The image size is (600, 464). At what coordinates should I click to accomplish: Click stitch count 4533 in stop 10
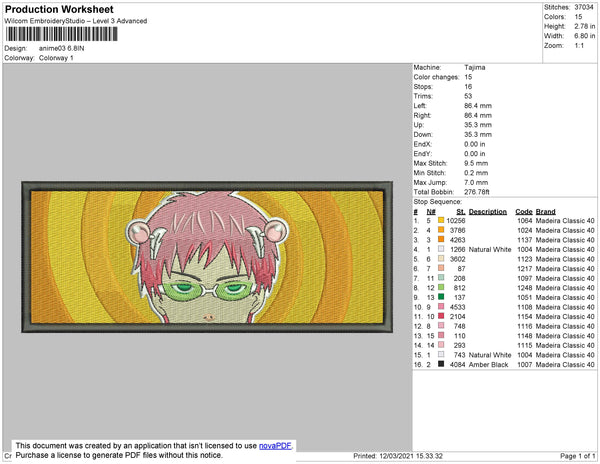pyautogui.click(x=458, y=307)
